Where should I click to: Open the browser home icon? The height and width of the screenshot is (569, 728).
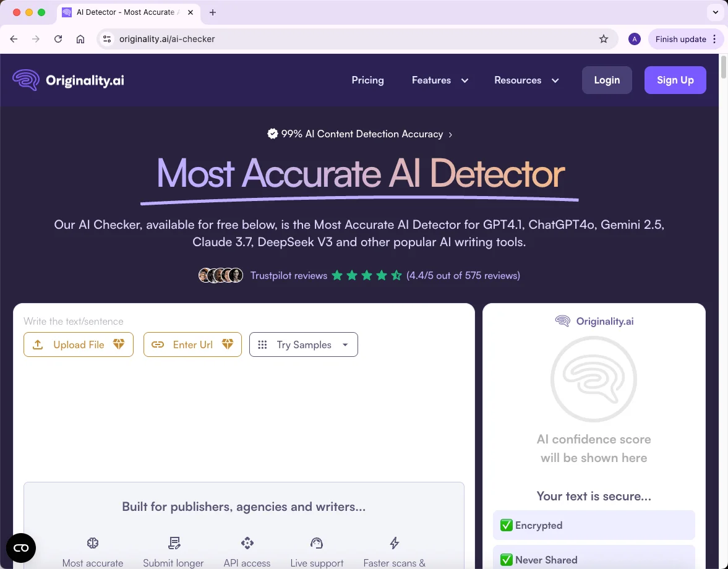[80, 39]
